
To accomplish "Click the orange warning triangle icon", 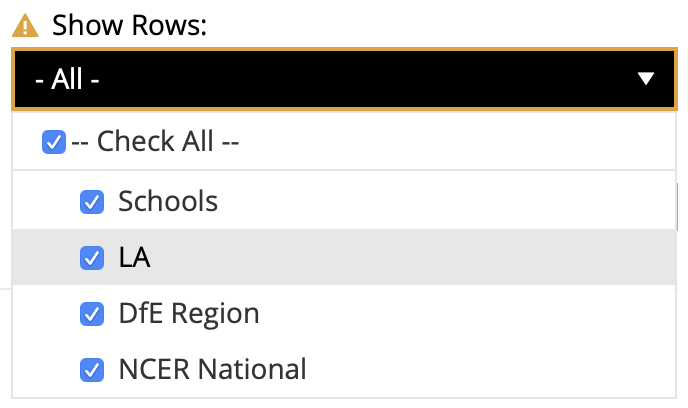I will coord(25,25).
